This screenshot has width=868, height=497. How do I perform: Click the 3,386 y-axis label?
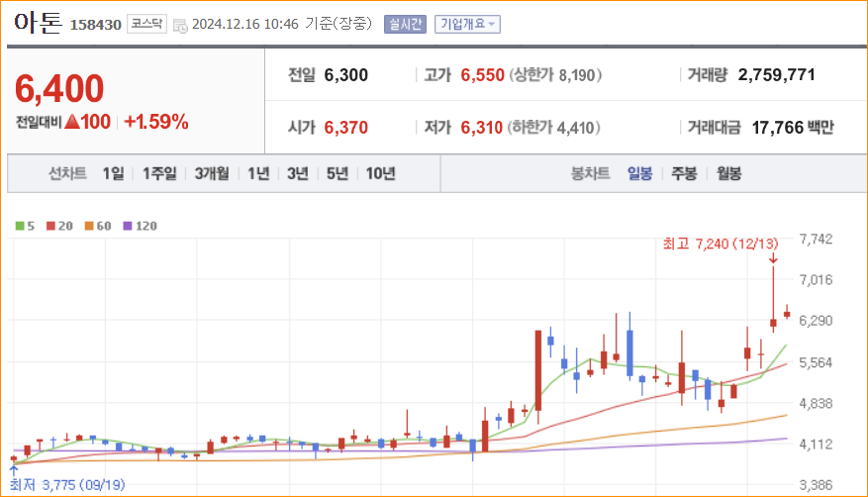816,485
